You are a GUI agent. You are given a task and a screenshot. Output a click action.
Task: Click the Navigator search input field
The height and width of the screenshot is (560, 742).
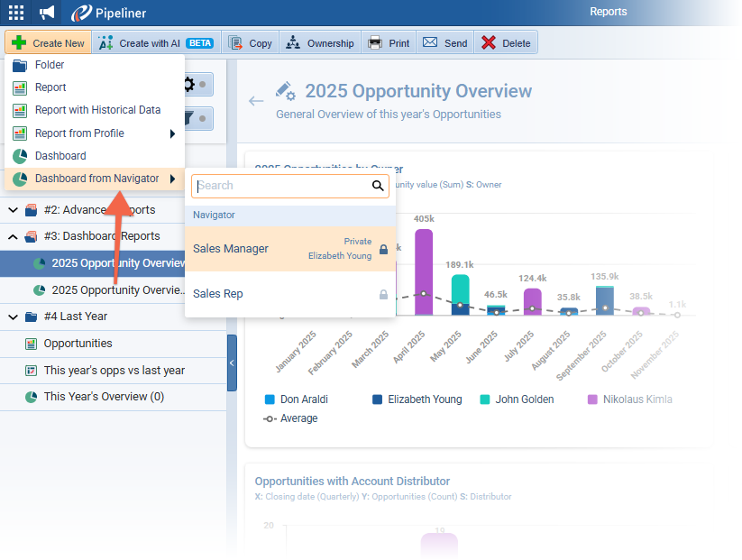[x=281, y=186]
